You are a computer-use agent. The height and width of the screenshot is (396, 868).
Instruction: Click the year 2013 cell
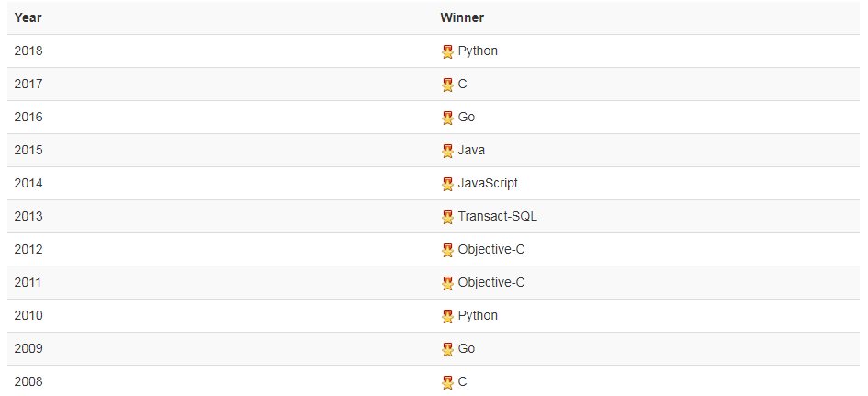tap(28, 217)
